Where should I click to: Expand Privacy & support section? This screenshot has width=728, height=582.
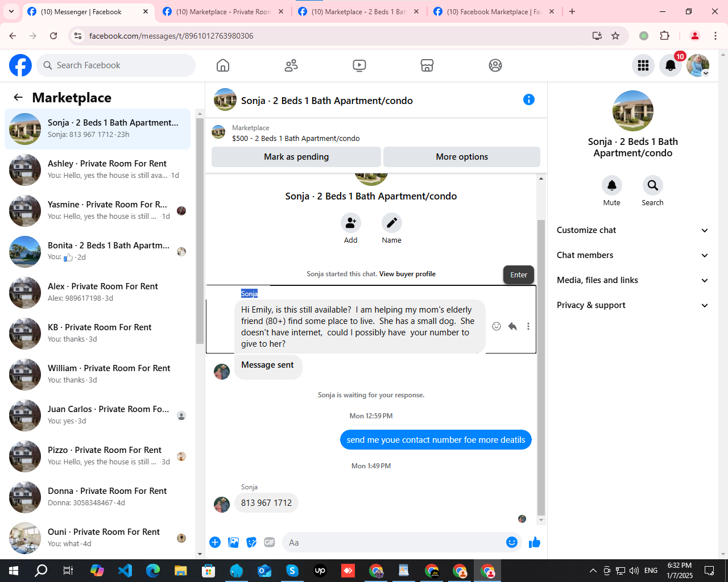point(633,305)
